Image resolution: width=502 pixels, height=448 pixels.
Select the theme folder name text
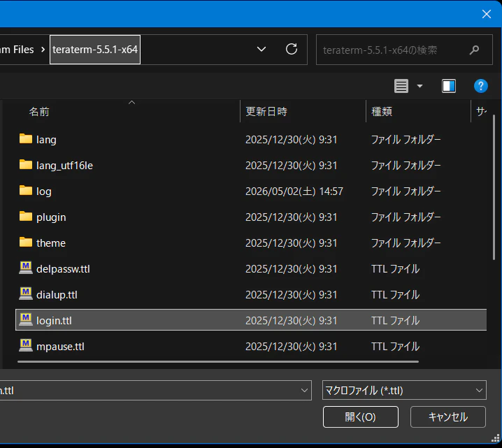51,243
